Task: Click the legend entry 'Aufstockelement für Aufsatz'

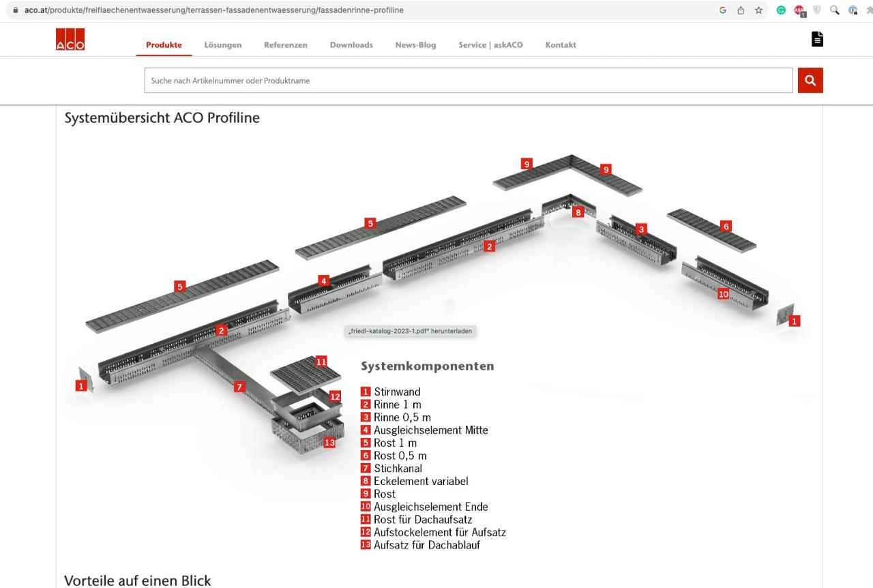Action: pyautogui.click(x=440, y=532)
